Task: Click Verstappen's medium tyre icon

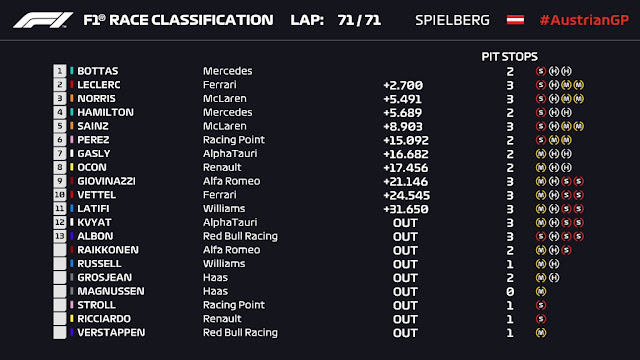Action: pos(541,333)
